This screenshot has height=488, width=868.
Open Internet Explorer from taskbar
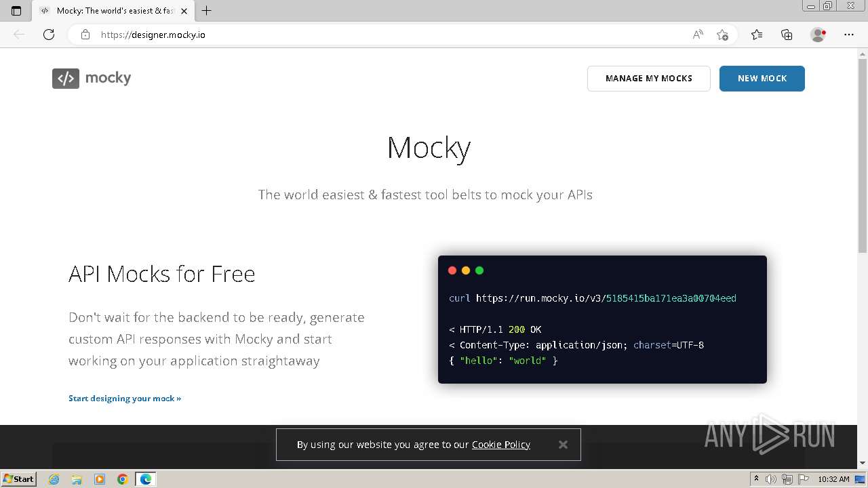[54, 479]
